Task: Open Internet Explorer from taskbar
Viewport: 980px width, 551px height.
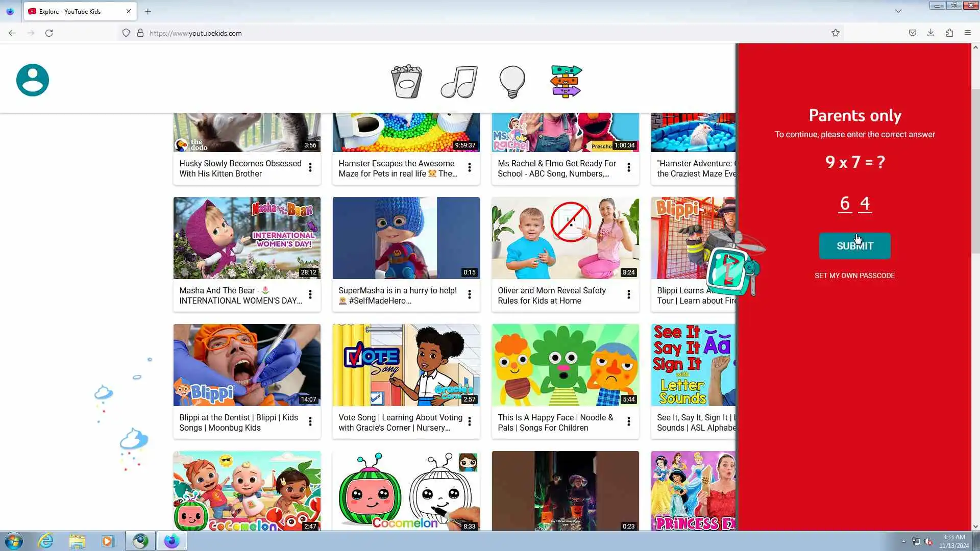Action: (x=46, y=541)
